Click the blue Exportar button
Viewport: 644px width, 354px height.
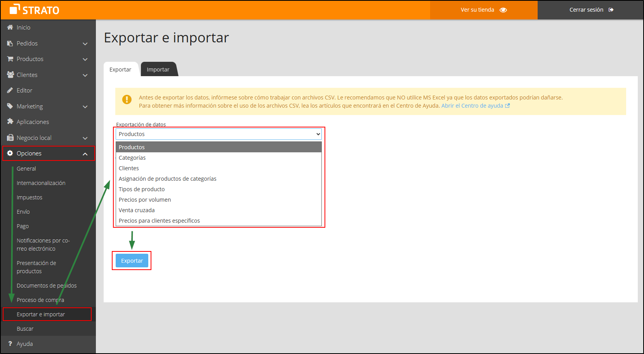132,260
